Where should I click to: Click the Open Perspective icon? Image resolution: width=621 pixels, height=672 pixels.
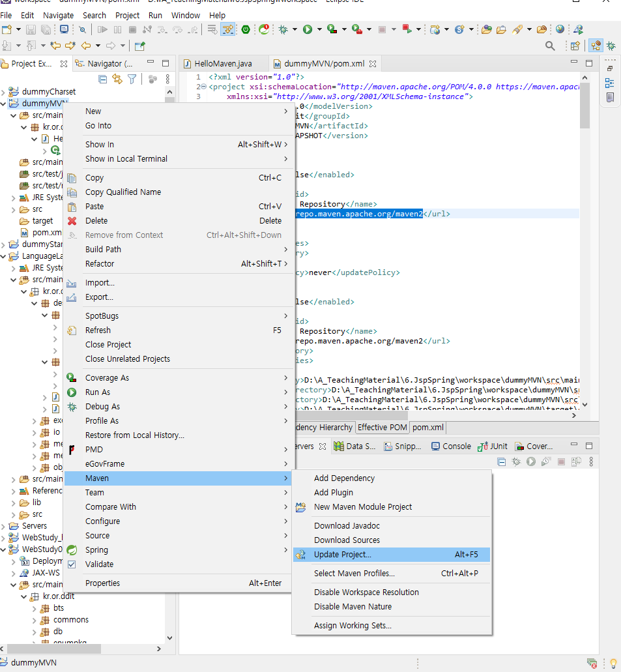click(x=575, y=46)
